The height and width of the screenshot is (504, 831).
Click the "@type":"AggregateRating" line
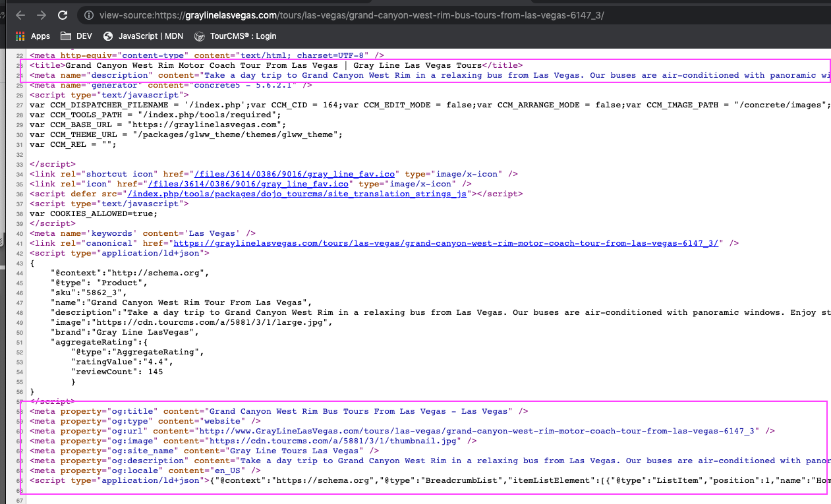[136, 352]
